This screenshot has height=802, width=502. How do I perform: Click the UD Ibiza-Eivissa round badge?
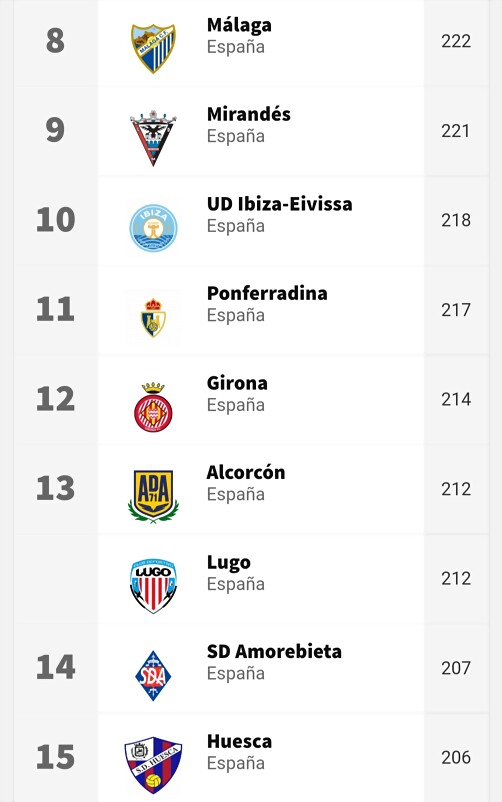coord(153,228)
